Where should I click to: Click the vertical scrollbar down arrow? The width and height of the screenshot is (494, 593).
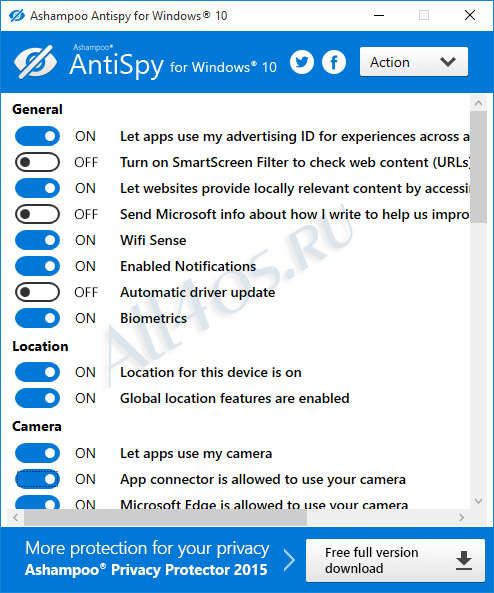tap(478, 501)
